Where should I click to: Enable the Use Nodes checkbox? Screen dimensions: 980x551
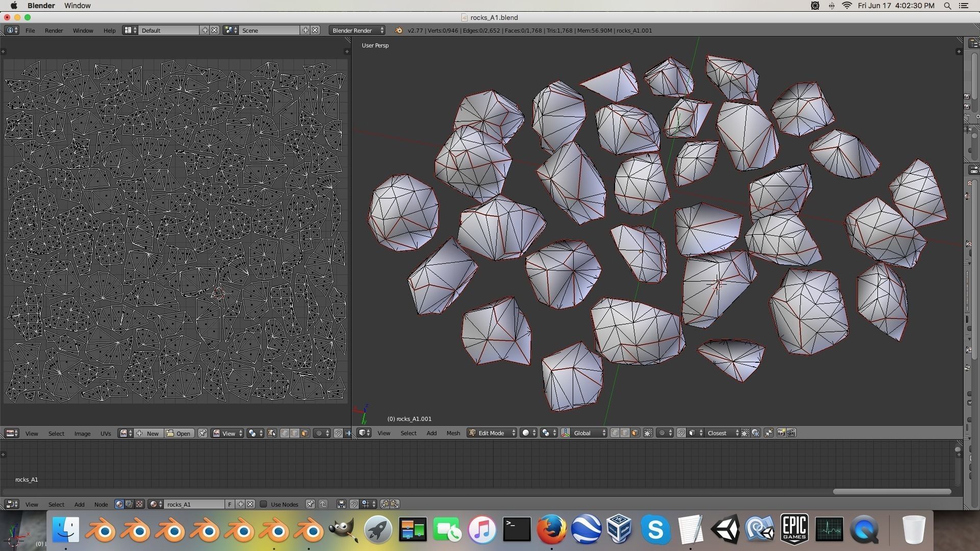point(263,504)
